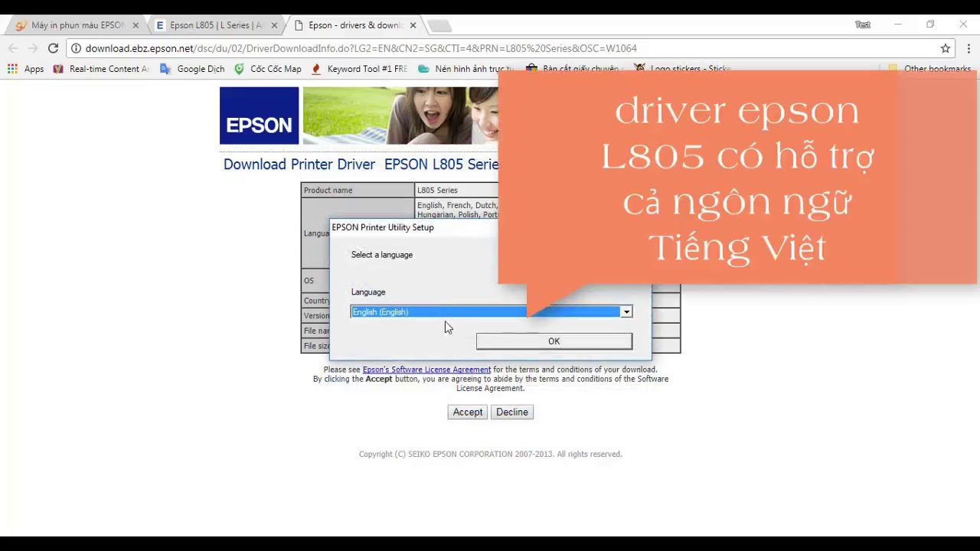
Task: Open the Real-time Content bookmark
Action: (101, 69)
